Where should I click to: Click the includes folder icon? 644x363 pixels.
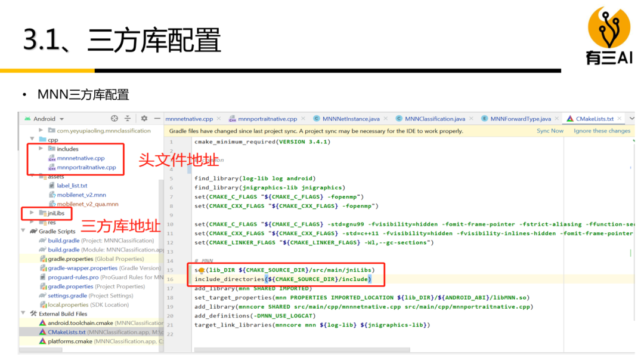pos(51,149)
